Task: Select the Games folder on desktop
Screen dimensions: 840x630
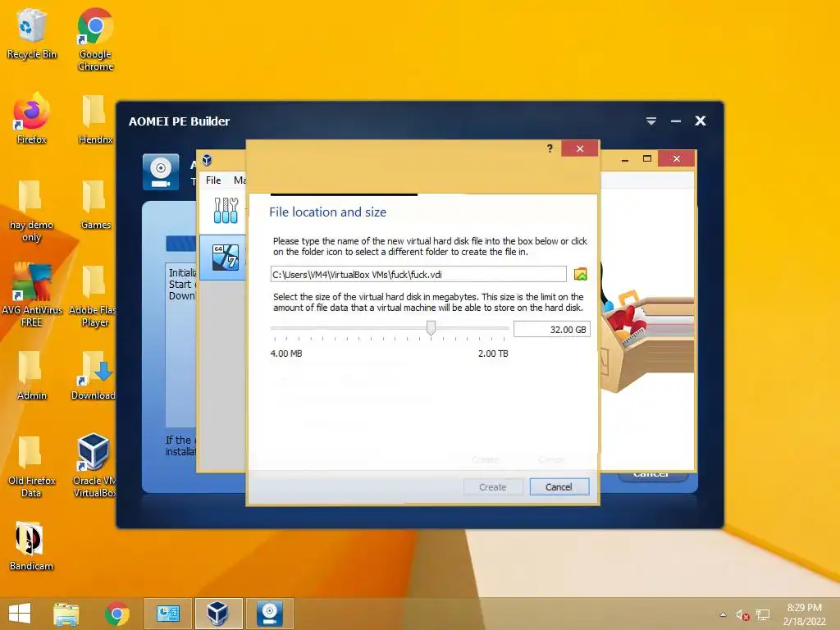Action: click(x=95, y=204)
